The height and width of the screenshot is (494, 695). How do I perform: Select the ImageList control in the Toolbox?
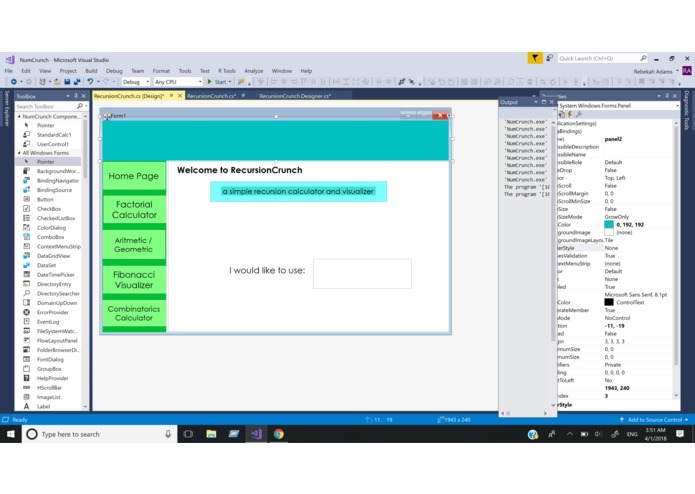tap(49, 397)
